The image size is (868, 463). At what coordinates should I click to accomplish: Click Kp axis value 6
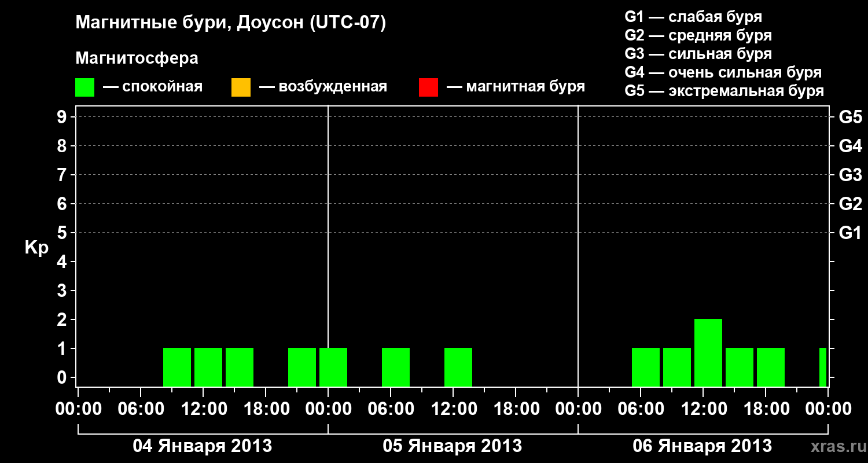point(63,204)
